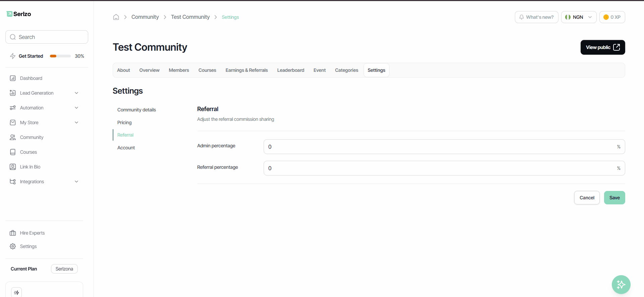Click the 0 XP badge
Image resolution: width=644 pixels, height=297 pixels.
(612, 17)
